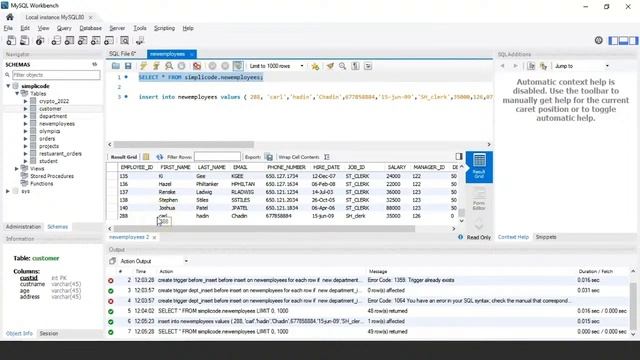The image size is (640, 360).
Task: Switch to SQL File 6 tab
Action: (x=122, y=54)
